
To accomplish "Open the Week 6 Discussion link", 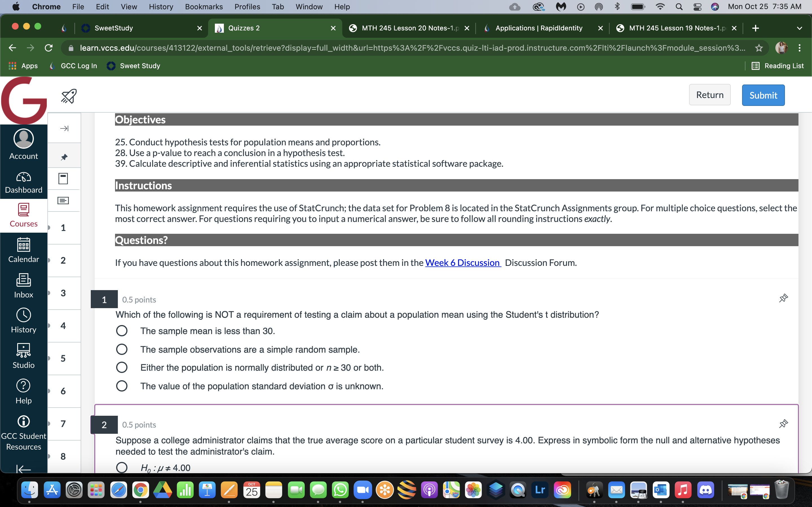I will tap(463, 263).
